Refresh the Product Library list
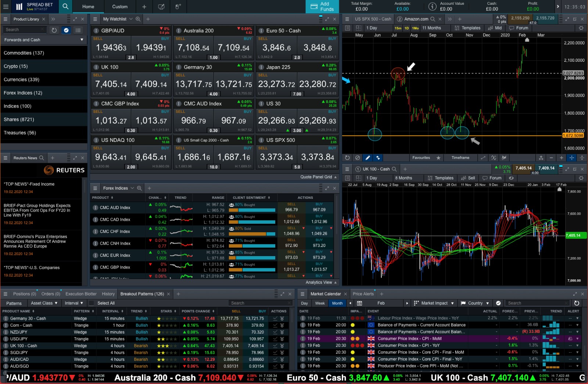The width and height of the screenshot is (588, 384). (54, 30)
